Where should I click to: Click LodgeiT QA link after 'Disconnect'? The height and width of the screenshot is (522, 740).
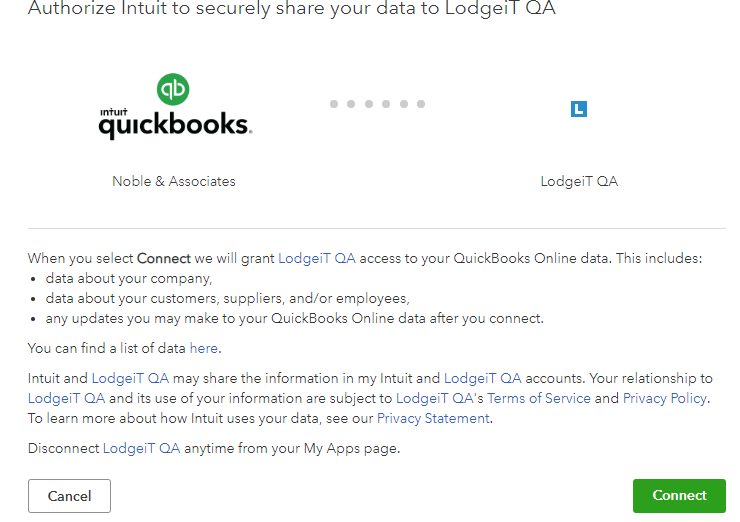click(141, 448)
